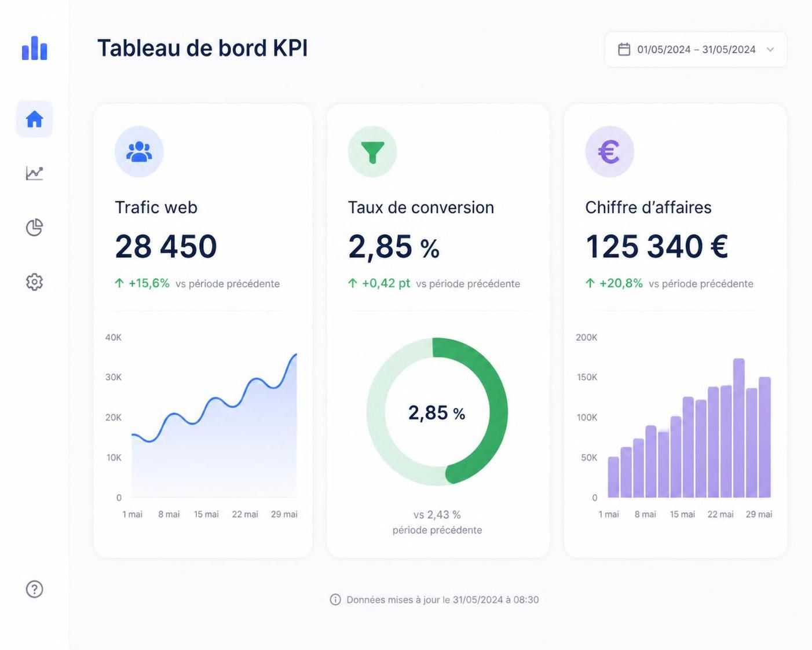This screenshot has width=812, height=650.
Task: Go to the Home dashboard icon
Action: pos(34,119)
